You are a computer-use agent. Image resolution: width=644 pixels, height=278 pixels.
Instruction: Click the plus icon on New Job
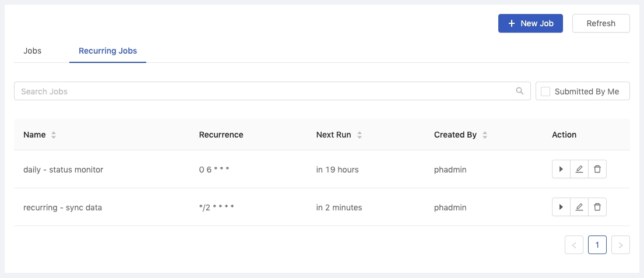click(511, 23)
